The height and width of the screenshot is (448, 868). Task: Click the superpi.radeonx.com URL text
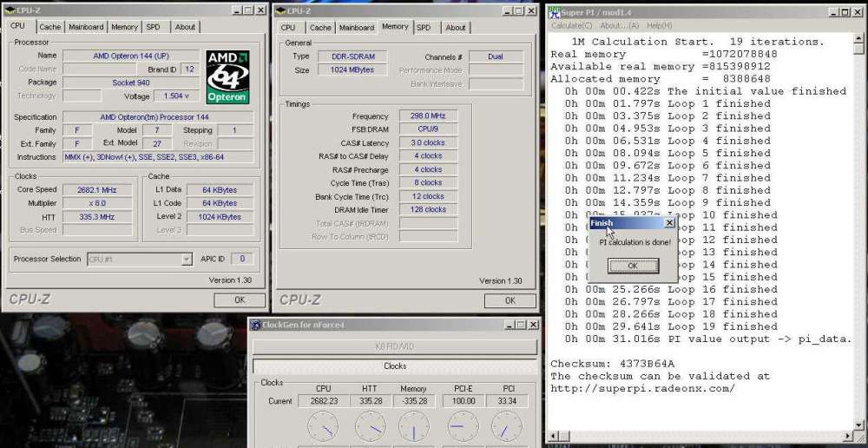coord(642,389)
